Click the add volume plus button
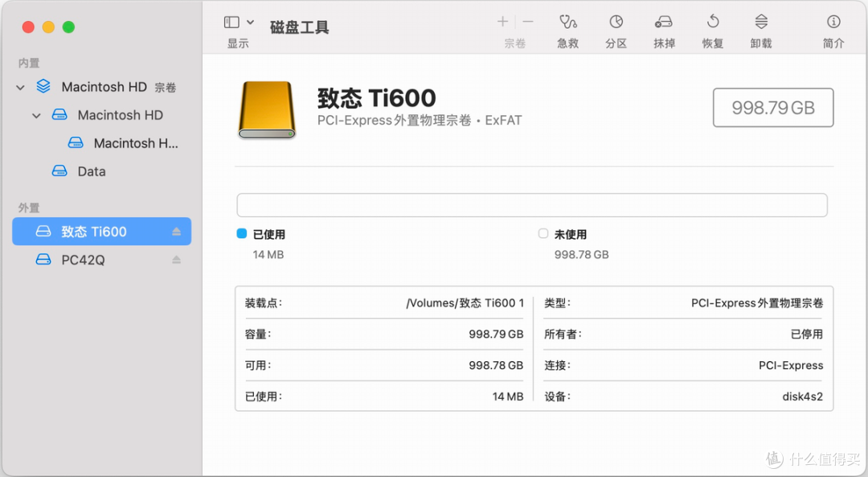The width and height of the screenshot is (868, 477). (x=502, y=22)
